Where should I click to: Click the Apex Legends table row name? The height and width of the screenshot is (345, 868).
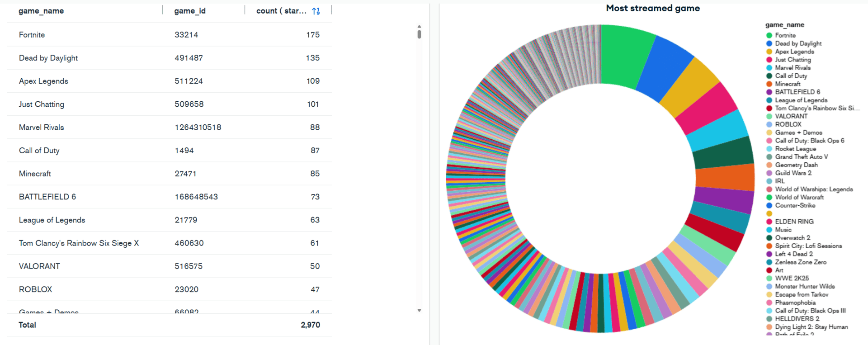pos(43,81)
